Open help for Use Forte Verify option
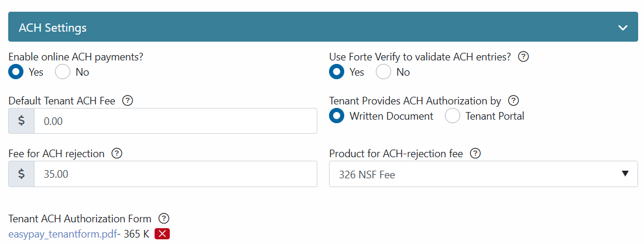This screenshot has height=244, width=644. 523,57
